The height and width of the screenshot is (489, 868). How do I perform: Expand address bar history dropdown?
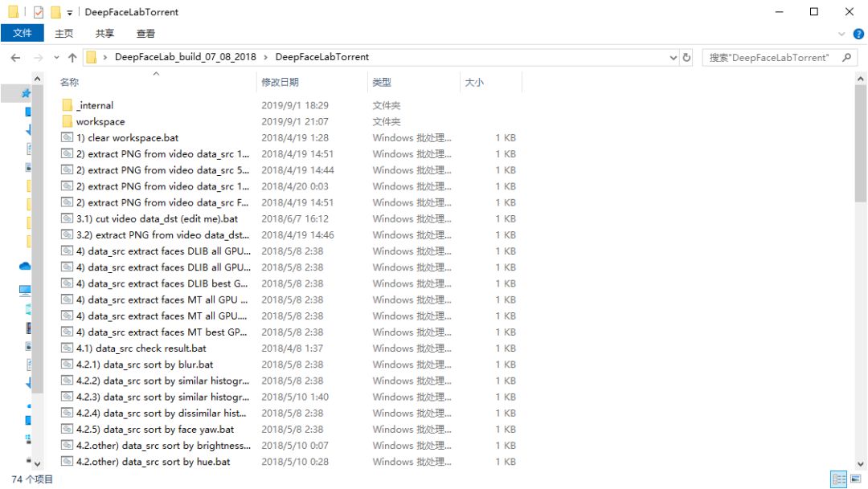coord(674,58)
